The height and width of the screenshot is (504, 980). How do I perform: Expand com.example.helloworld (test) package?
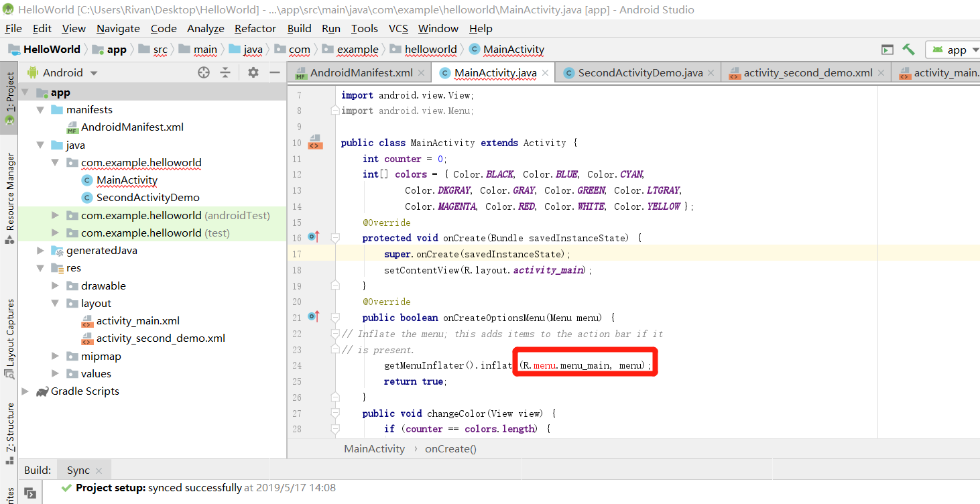(x=56, y=233)
